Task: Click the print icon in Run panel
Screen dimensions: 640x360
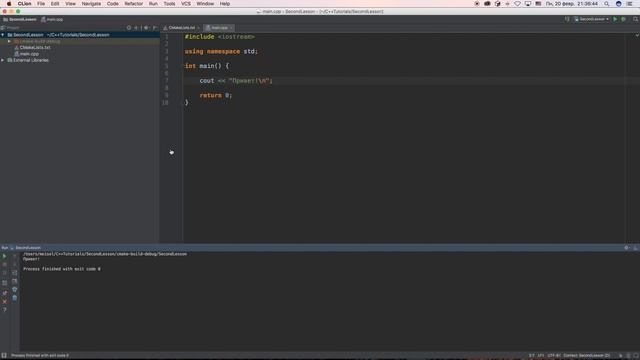Action: [15, 289]
